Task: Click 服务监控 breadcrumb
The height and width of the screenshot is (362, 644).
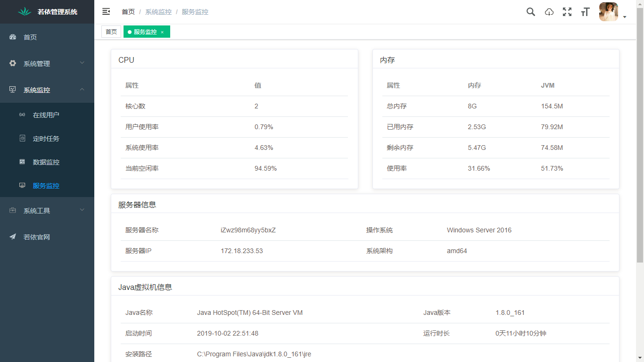Action: point(195,12)
